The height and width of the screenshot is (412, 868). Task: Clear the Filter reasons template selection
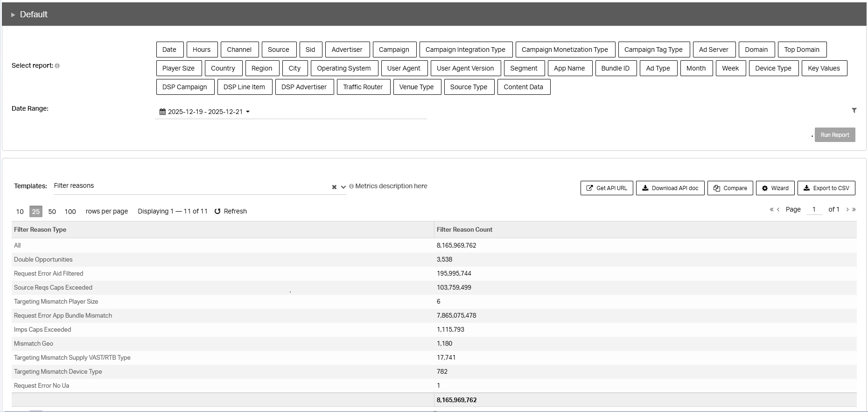click(x=334, y=187)
